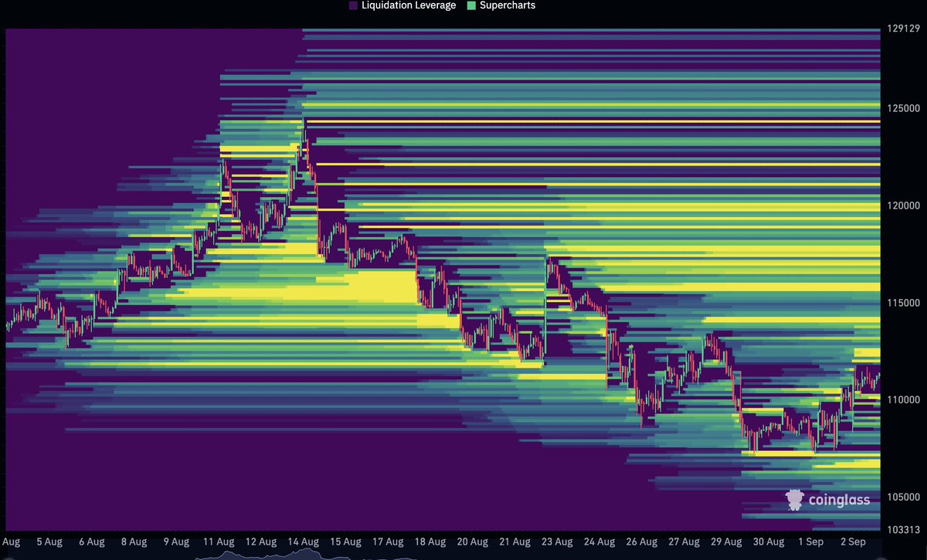
Task: Click the 24 Aug date label
Action: click(x=599, y=541)
